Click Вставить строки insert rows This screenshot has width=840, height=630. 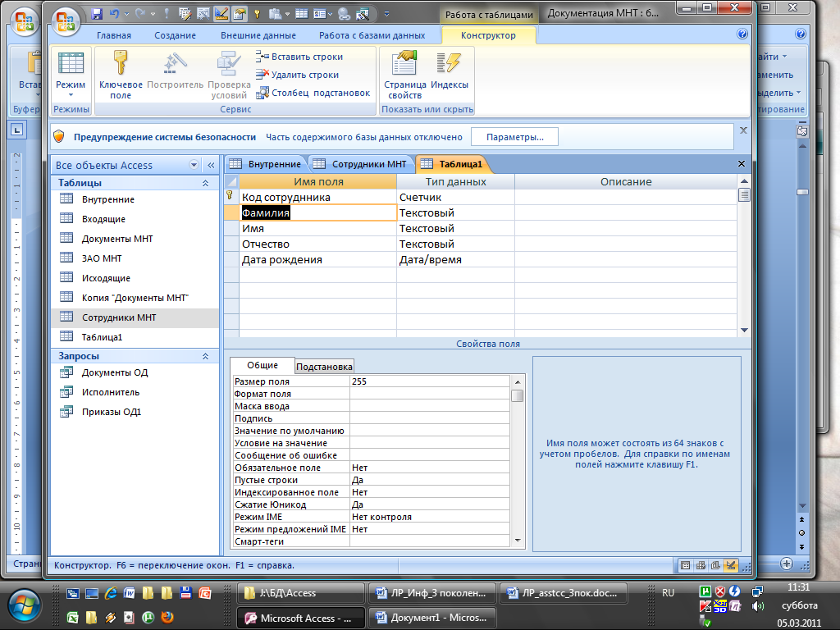pyautogui.click(x=300, y=57)
